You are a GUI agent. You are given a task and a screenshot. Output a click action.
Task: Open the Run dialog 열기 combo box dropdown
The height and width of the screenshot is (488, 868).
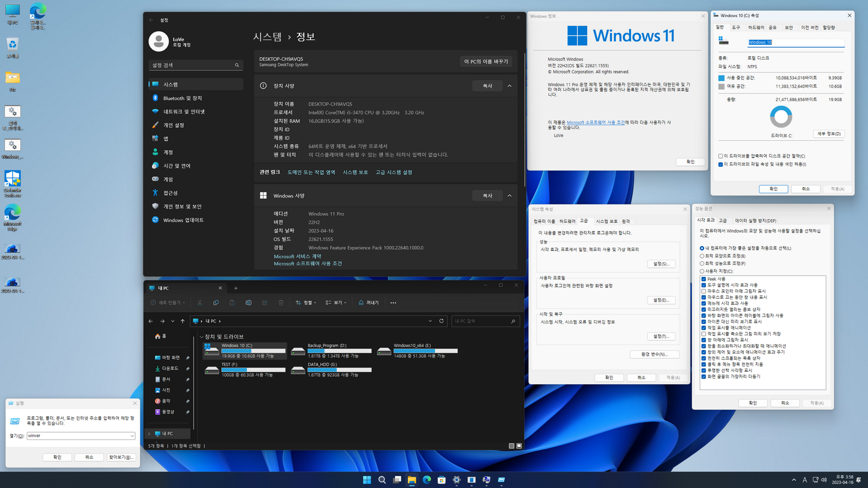(132, 436)
